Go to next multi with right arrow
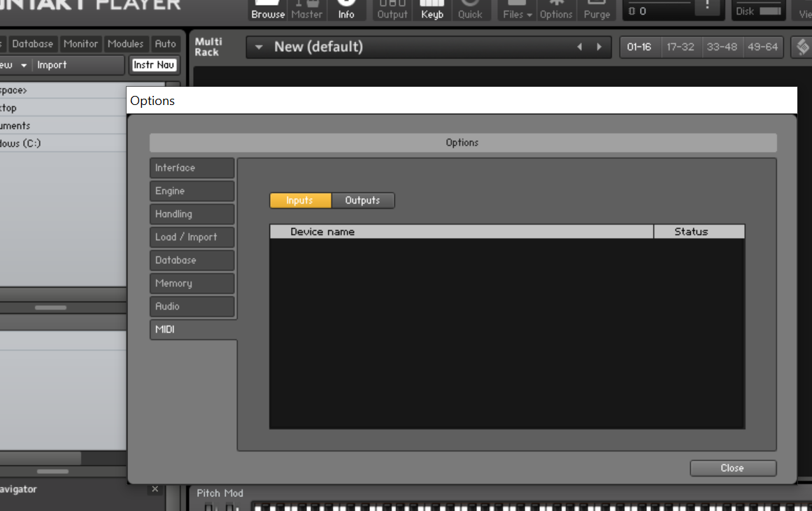 tap(599, 47)
